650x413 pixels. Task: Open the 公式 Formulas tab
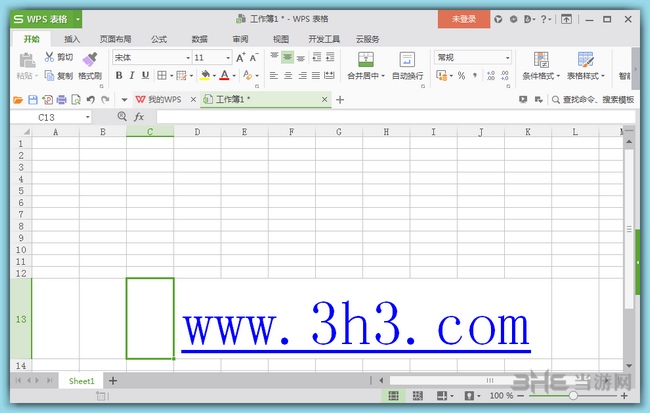point(159,39)
